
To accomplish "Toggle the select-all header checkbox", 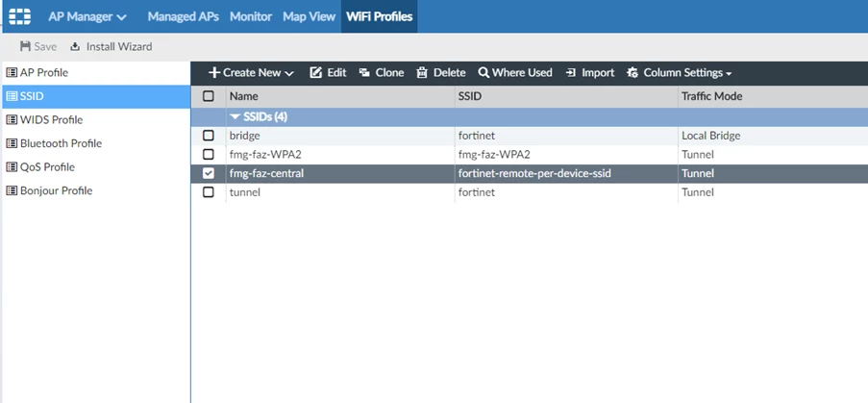I will click(209, 96).
